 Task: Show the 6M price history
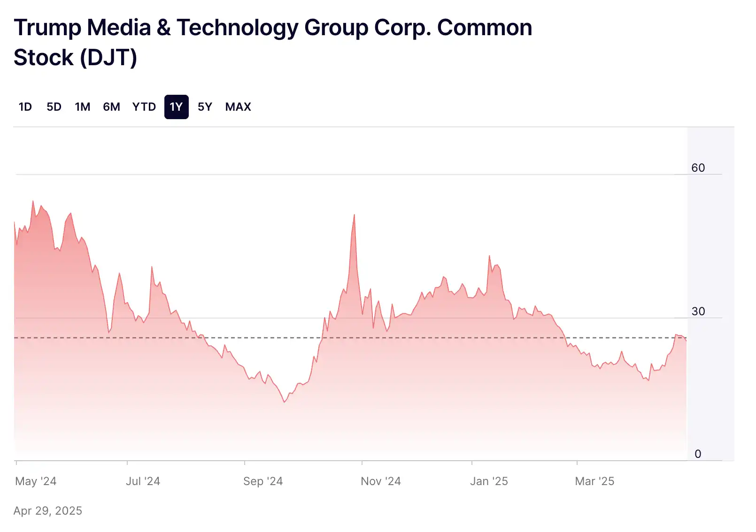tap(112, 107)
